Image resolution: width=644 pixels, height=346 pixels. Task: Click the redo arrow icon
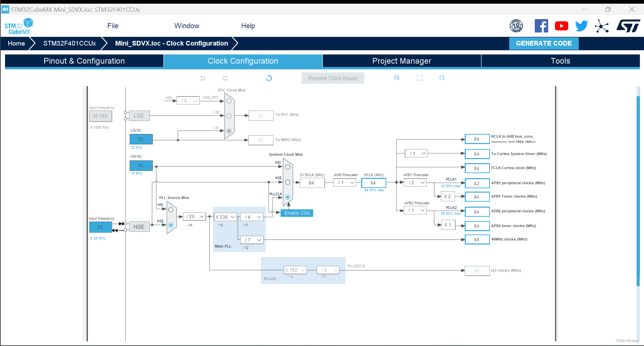[225, 78]
